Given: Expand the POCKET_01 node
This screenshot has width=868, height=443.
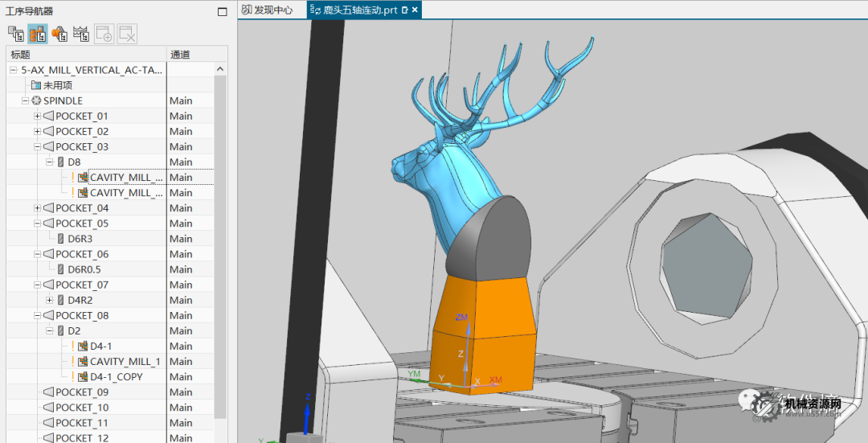Looking at the screenshot, I should click(x=37, y=117).
